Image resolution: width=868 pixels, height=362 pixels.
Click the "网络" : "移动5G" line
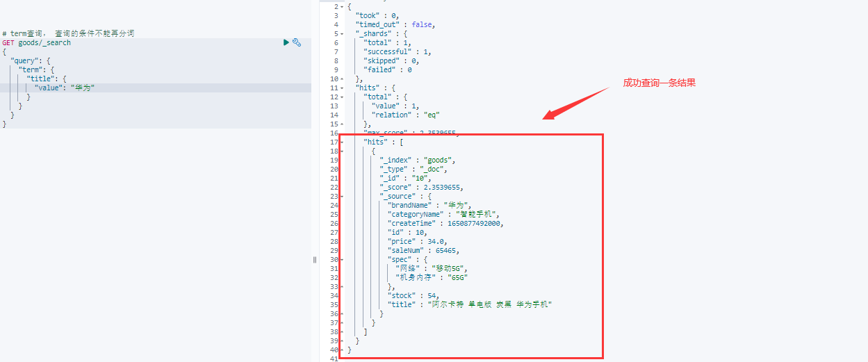click(x=432, y=268)
